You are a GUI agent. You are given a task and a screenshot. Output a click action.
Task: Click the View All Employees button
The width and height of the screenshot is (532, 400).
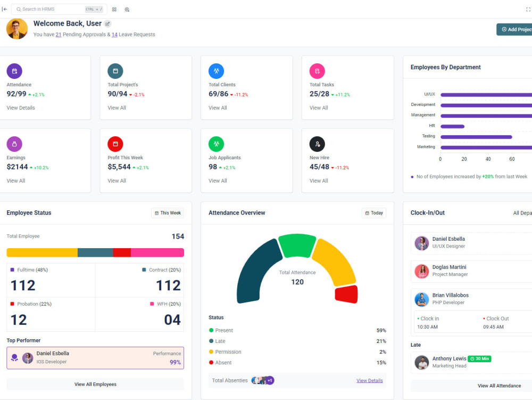point(95,385)
